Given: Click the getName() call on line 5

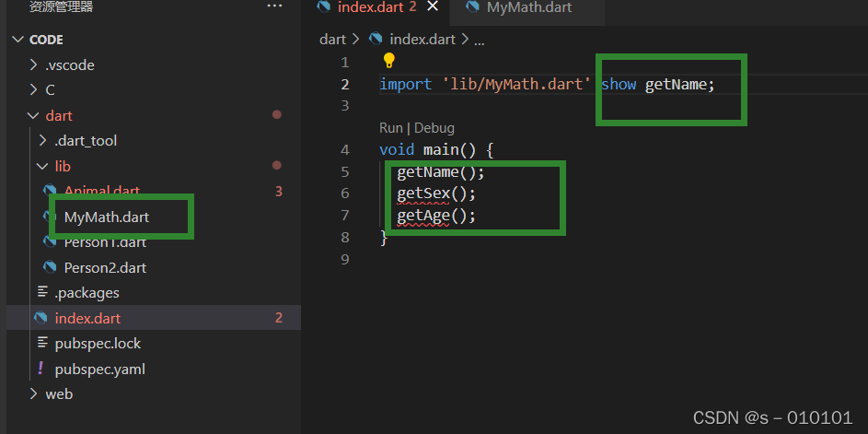Looking at the screenshot, I should pyautogui.click(x=441, y=172).
